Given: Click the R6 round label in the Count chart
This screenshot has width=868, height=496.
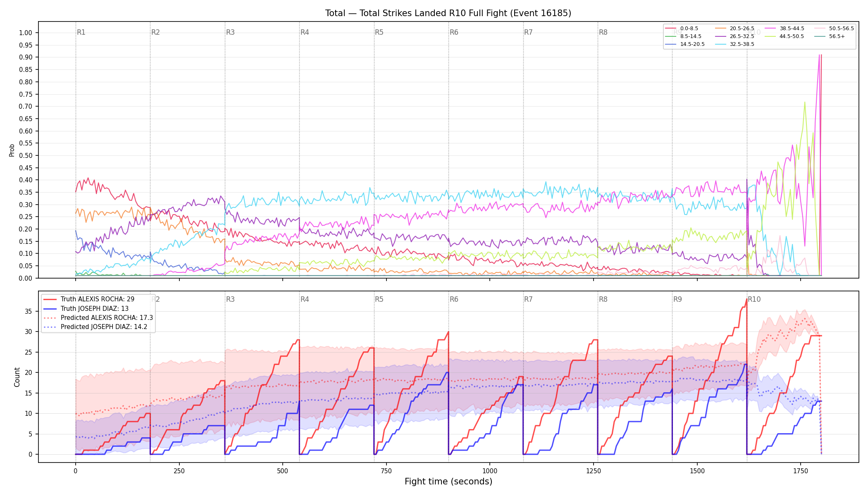Looking at the screenshot, I should pos(454,299).
